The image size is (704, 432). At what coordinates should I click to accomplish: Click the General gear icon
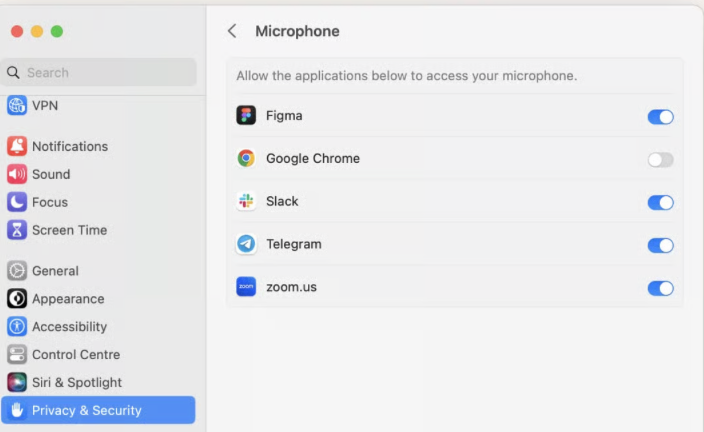(x=17, y=271)
